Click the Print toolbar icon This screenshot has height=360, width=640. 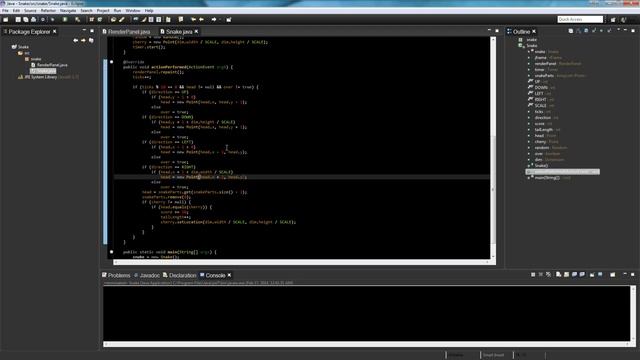click(33, 20)
